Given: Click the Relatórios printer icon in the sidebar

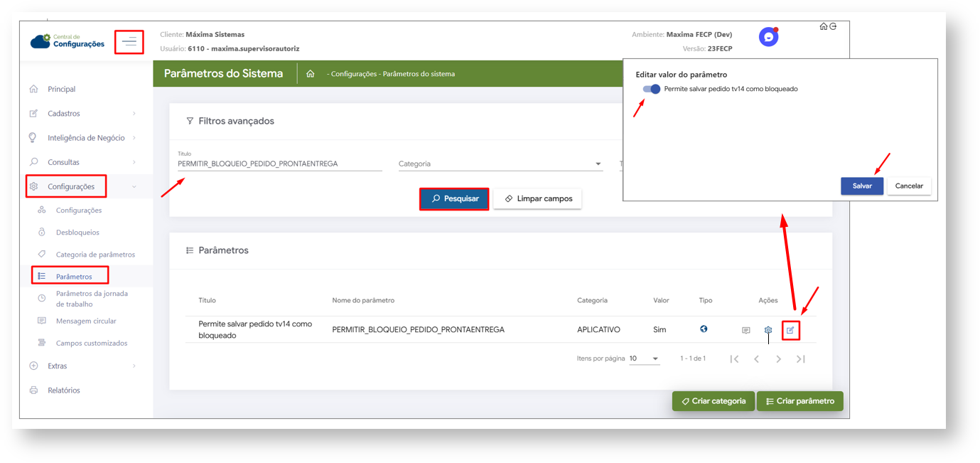Looking at the screenshot, I should (33, 390).
